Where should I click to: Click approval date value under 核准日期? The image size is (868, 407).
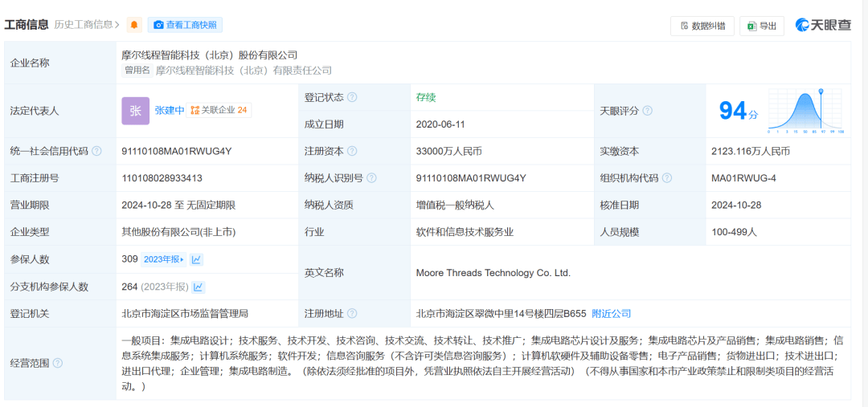coord(736,206)
